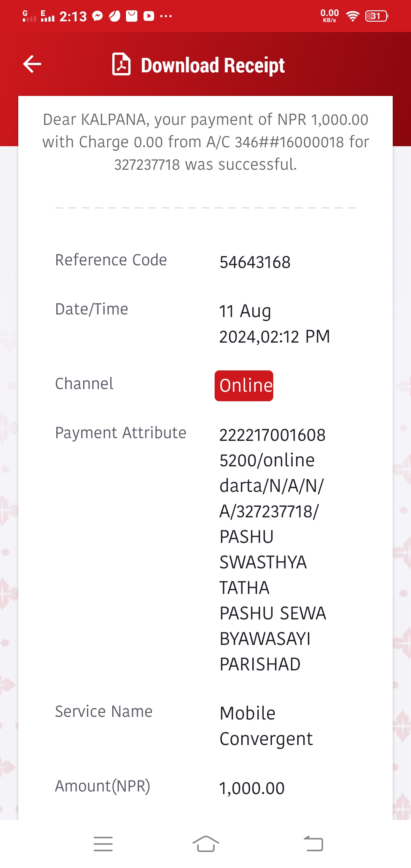411x868 pixels.
Task: Open Android recent apps menu button
Action: pos(103,844)
